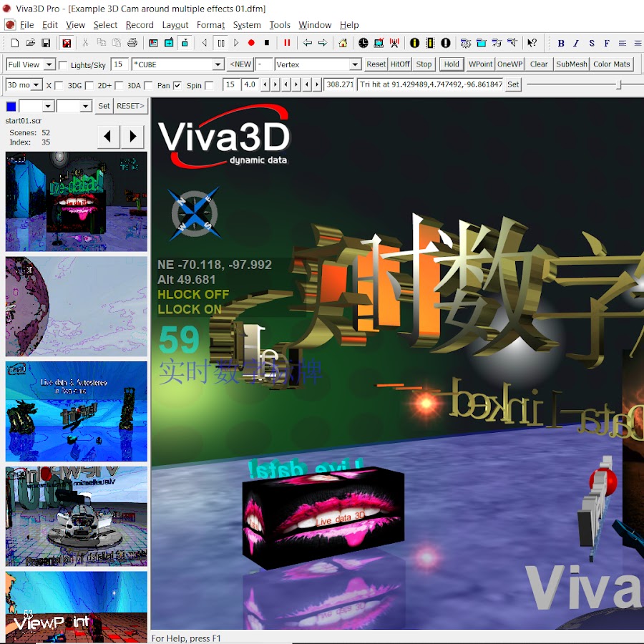
Task: Click the Color Mats button
Action: (x=611, y=64)
